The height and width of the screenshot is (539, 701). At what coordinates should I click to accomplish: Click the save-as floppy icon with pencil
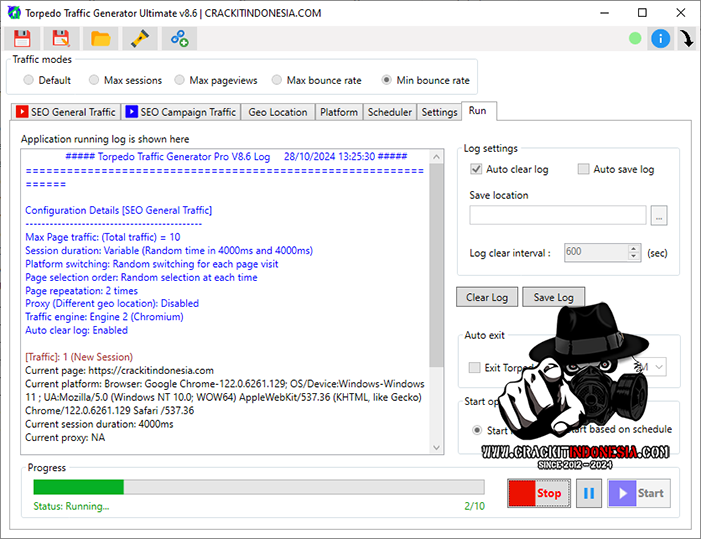(61, 39)
